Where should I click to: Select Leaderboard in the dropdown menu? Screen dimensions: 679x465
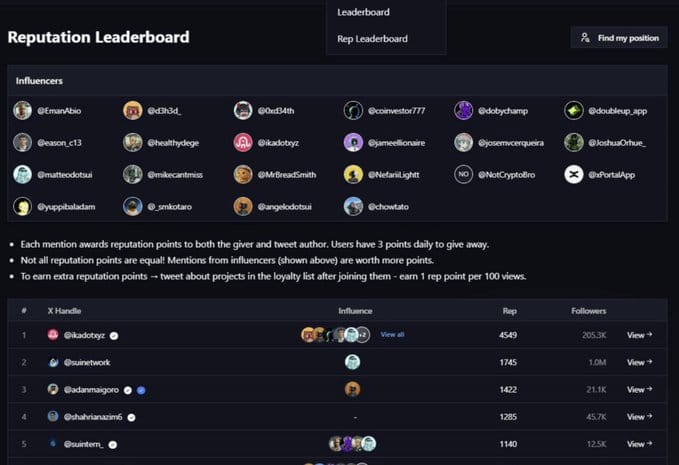pyautogui.click(x=363, y=13)
